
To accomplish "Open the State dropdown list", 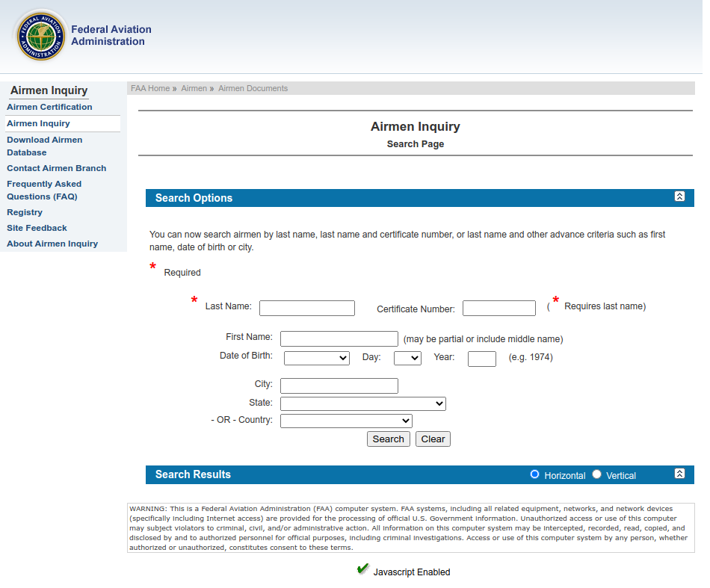I will click(362, 403).
